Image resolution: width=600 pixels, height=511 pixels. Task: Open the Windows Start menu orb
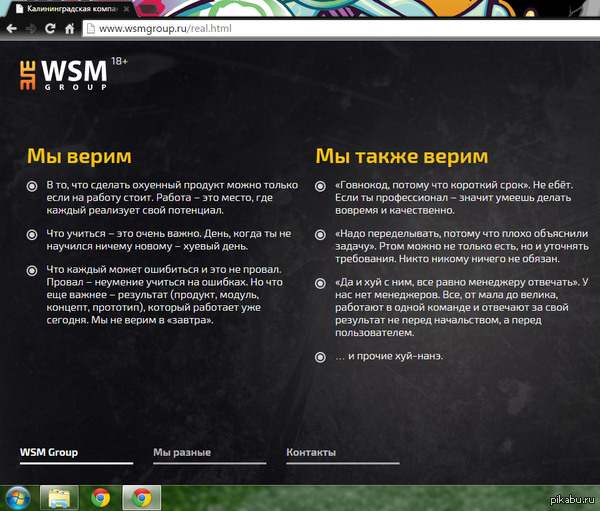coord(18,498)
